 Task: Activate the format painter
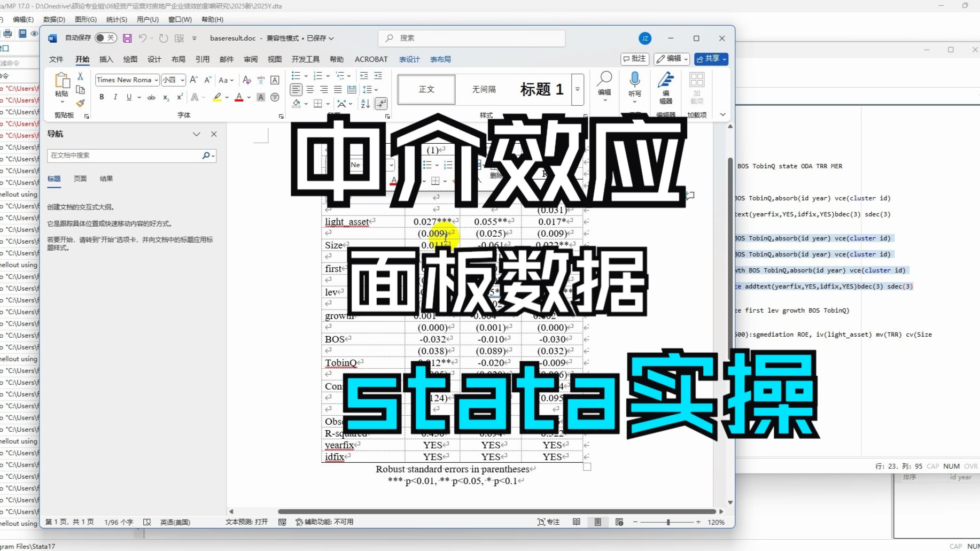click(x=80, y=103)
